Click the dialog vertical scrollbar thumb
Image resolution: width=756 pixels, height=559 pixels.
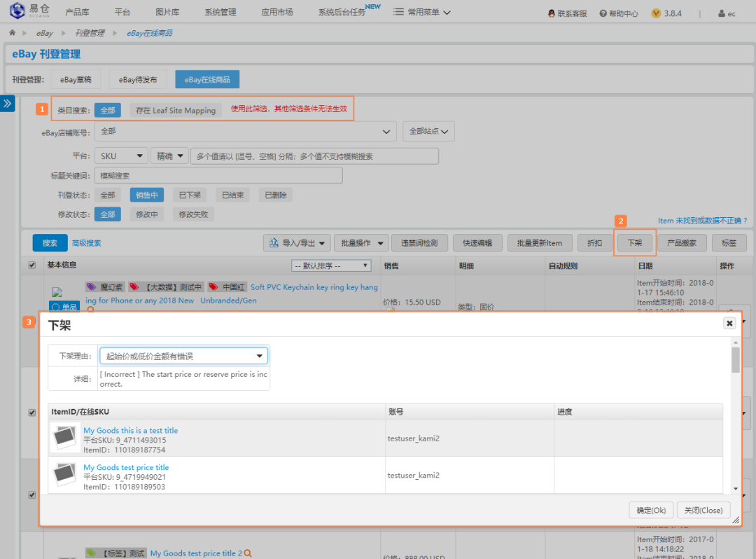click(735, 360)
